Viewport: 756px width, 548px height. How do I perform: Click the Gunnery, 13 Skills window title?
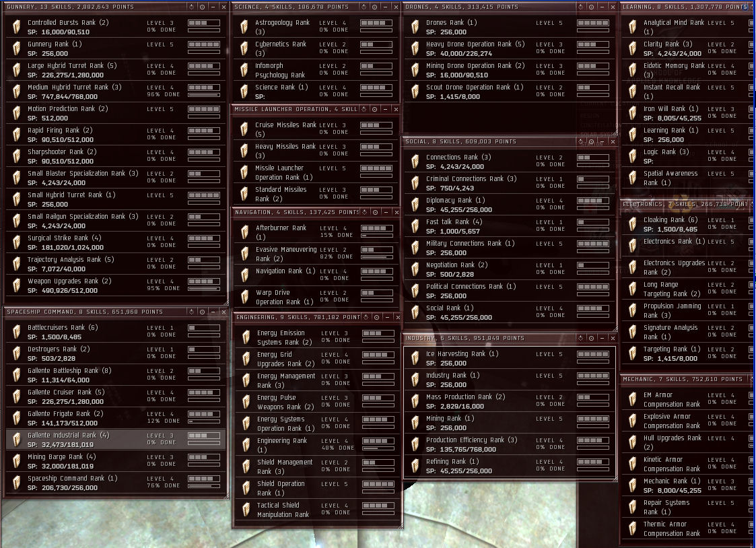point(71,7)
